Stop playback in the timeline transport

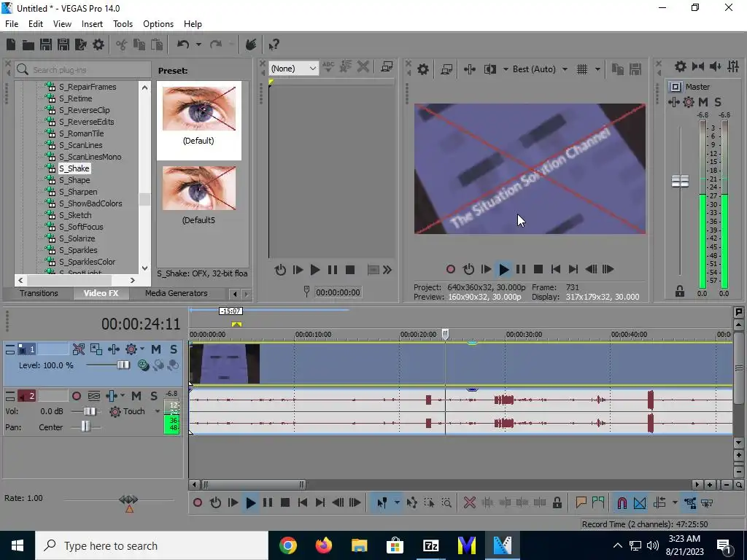tap(285, 502)
